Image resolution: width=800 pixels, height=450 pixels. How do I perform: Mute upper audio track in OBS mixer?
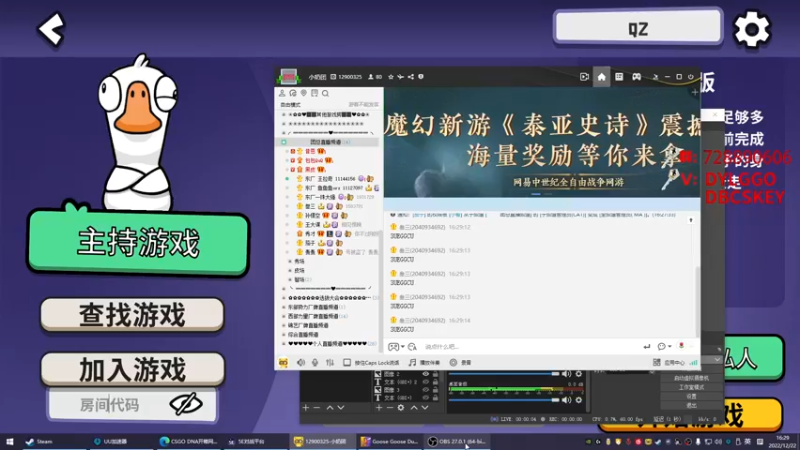[x=566, y=374]
